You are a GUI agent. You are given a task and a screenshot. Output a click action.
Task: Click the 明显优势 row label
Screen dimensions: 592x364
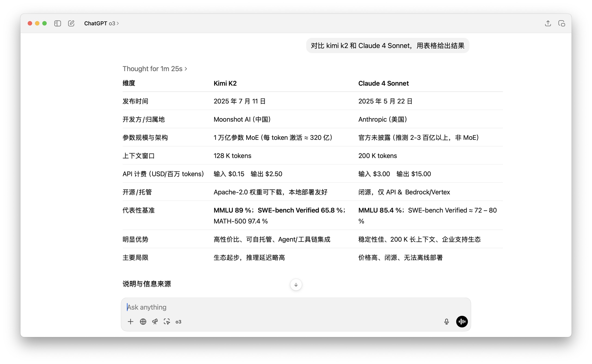click(136, 239)
